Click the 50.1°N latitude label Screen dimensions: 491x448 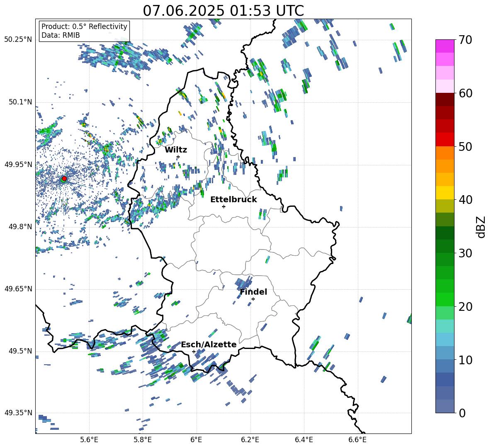(x=21, y=102)
